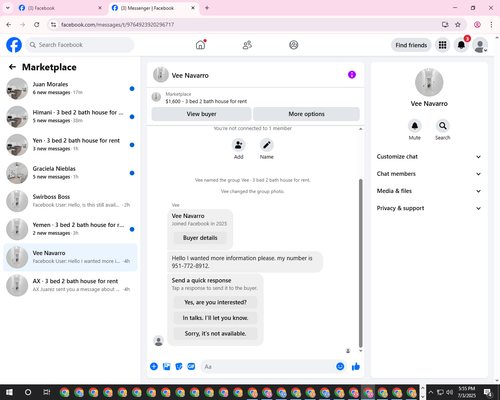Click the Name edit pencil icon
This screenshot has width=500, height=400.
pyautogui.click(x=267, y=145)
